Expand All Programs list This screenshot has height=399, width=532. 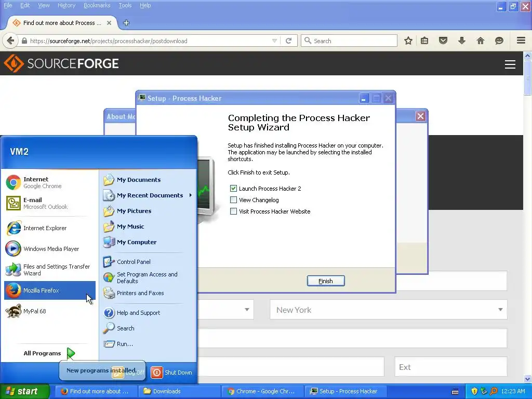(x=49, y=353)
